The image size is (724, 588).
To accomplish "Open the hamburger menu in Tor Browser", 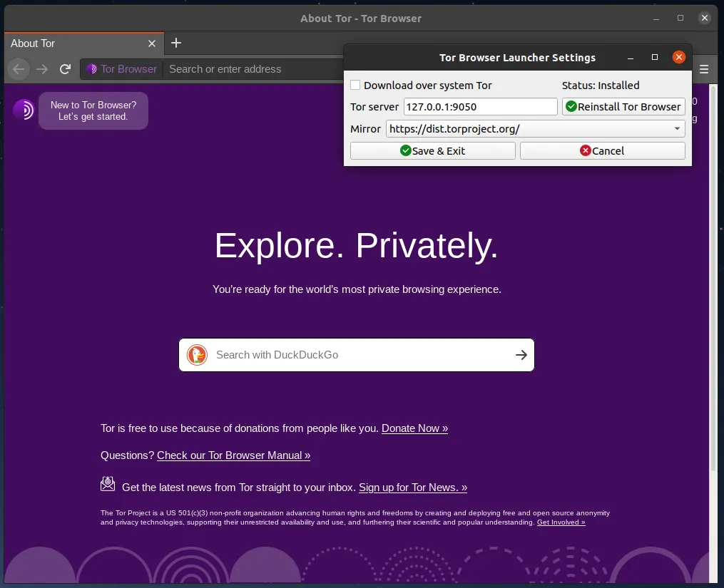I will pos(704,69).
